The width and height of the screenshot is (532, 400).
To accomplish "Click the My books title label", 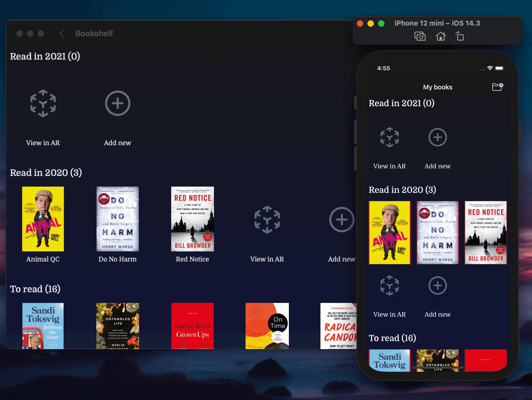I will click(438, 87).
